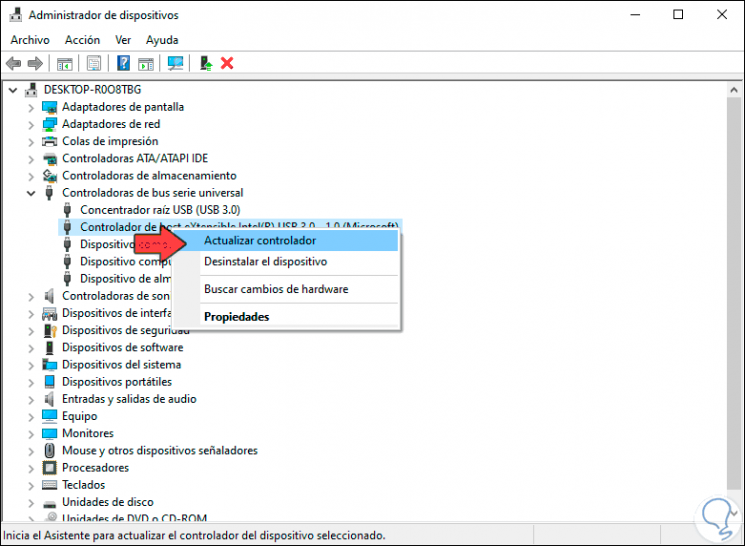Image resolution: width=745 pixels, height=546 pixels.
Task: Expand the Equipo category
Action: click(31, 417)
